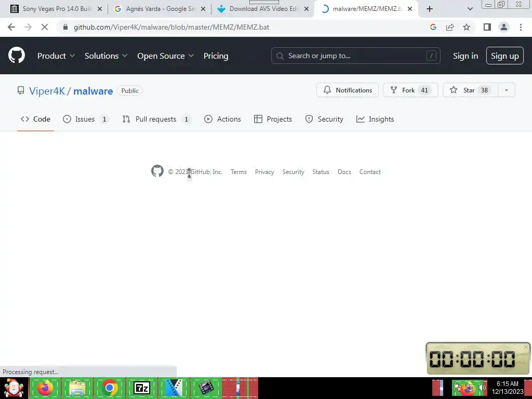Open the browser side panel icon
This screenshot has height=399, width=532.
click(487, 27)
